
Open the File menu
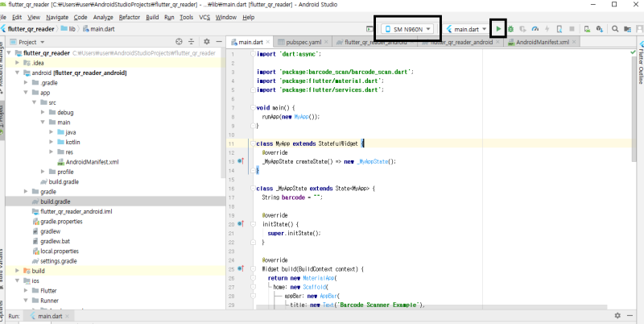click(2, 17)
